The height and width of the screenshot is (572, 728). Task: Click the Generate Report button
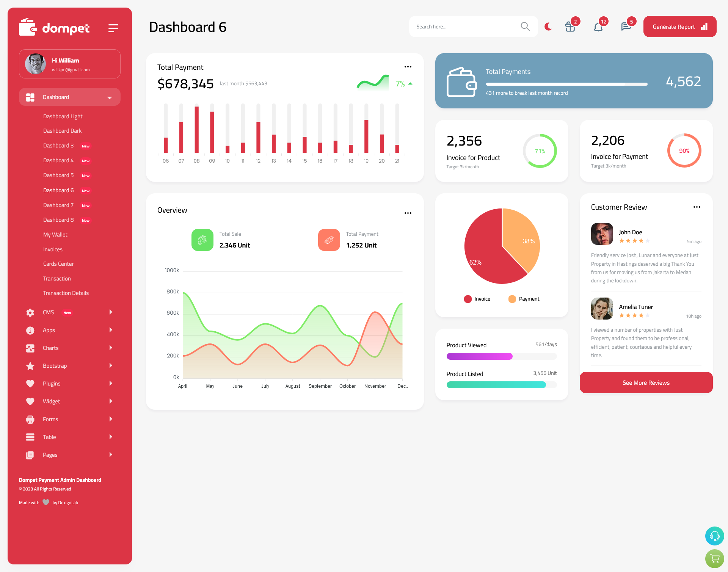(x=679, y=26)
